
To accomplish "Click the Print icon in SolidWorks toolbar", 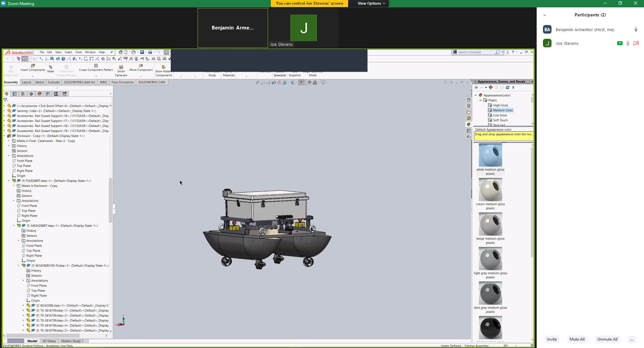I will point(150,52).
